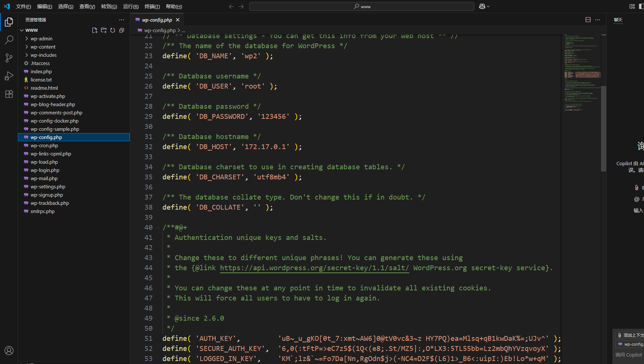Click wp-config.php in the breadcrumb
Image resolution: width=644 pixels, height=364 pixels.
(160, 31)
